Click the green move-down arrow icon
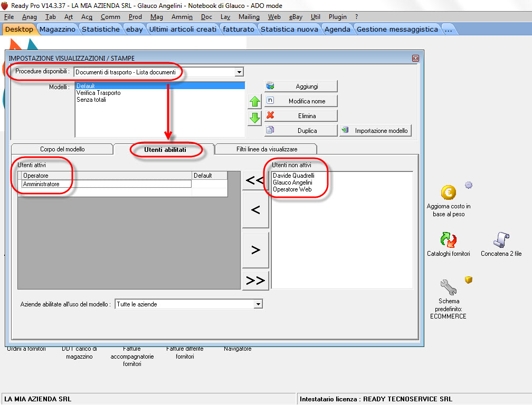This screenshot has width=532, height=405. 254,118
